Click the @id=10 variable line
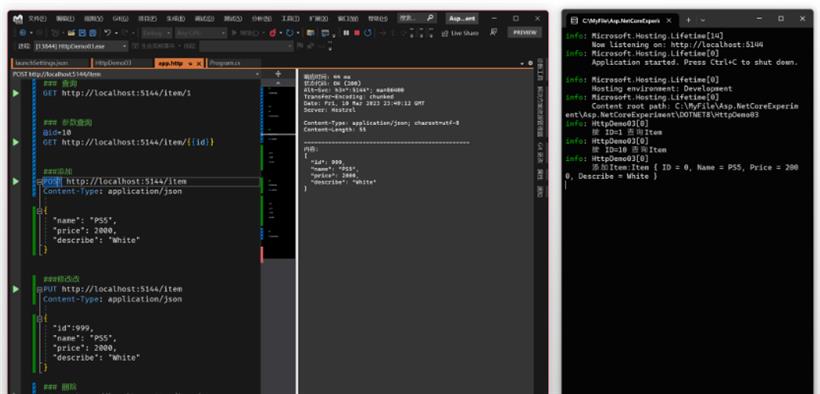 click(x=57, y=132)
